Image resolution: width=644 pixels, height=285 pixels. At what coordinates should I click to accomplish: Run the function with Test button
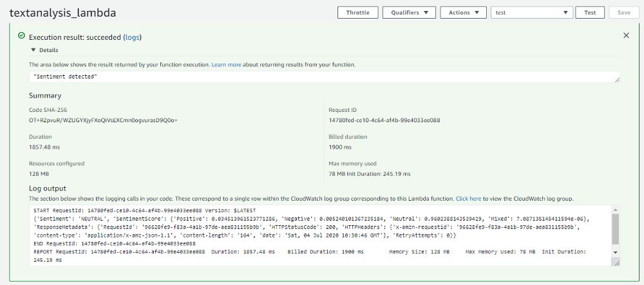tap(590, 12)
